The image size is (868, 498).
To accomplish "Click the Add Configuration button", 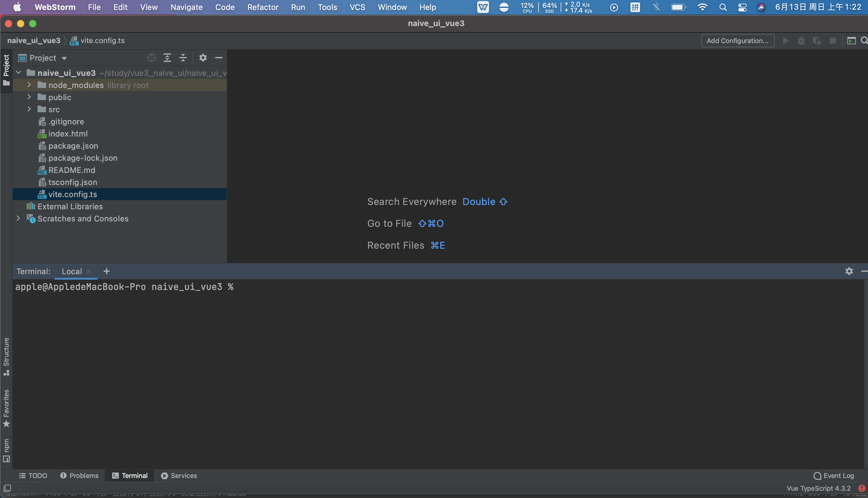I will click(x=737, y=41).
